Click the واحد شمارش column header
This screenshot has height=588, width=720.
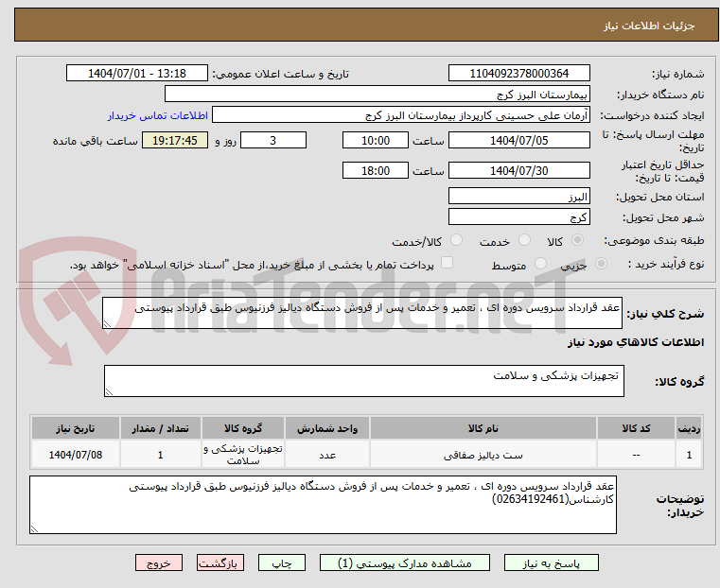327,428
